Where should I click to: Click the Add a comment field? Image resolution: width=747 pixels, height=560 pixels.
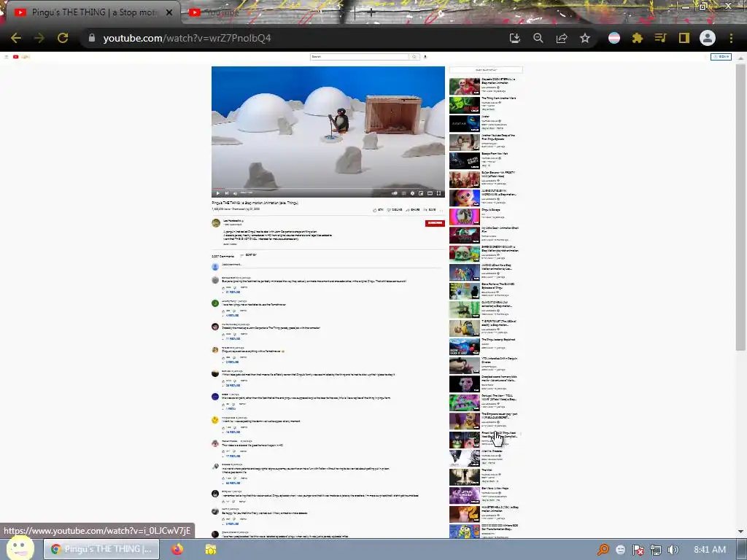[x=333, y=265]
